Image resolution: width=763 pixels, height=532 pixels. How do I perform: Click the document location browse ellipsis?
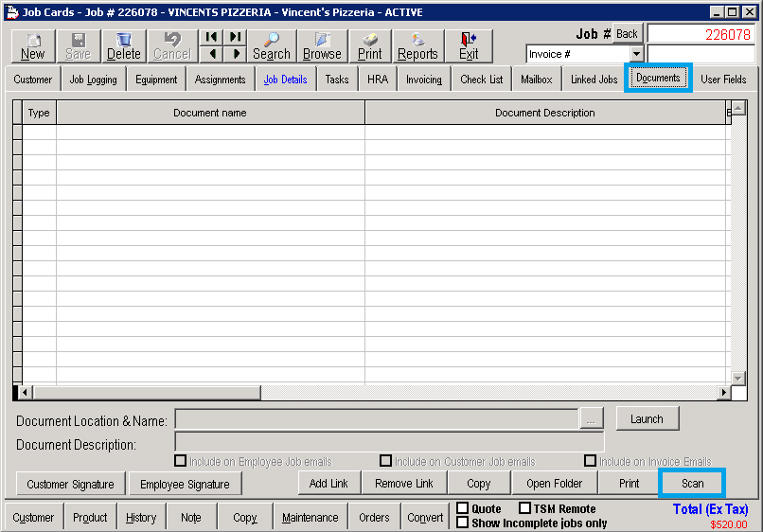click(591, 419)
